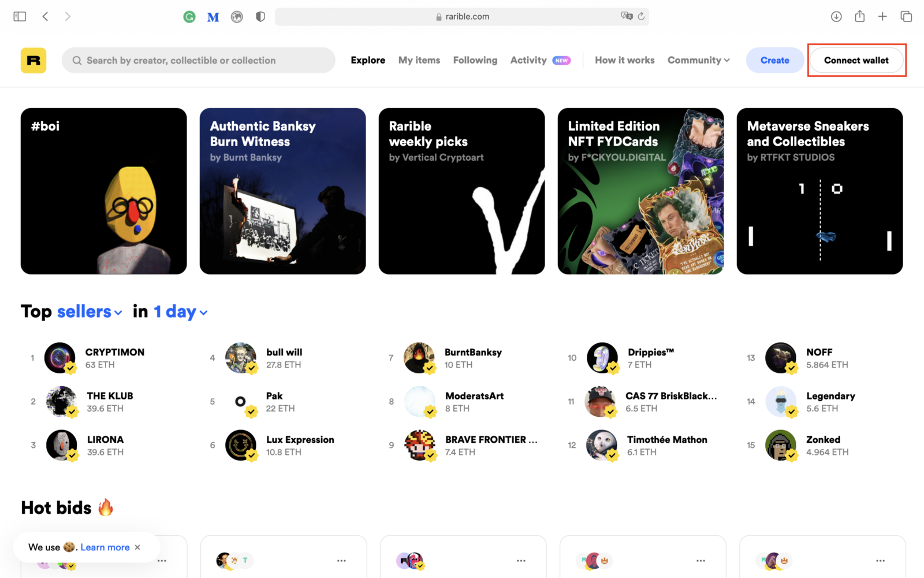
Task: Open the privacy shield icon
Action: pos(260,17)
